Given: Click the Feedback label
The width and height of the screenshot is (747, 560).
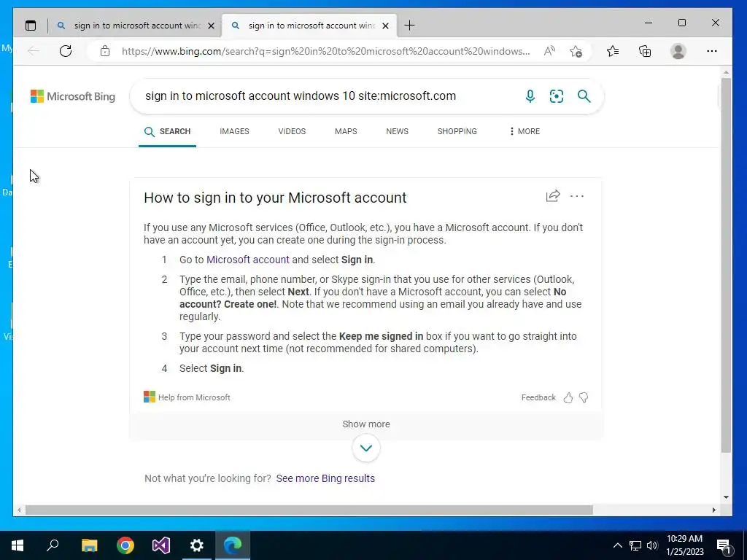Looking at the screenshot, I should point(538,397).
